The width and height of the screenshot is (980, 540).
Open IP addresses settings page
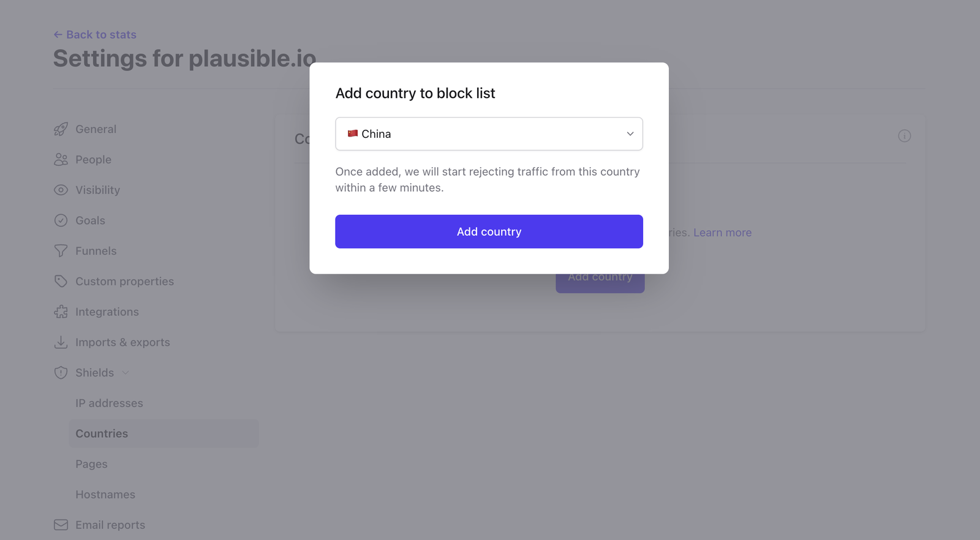[x=109, y=403]
